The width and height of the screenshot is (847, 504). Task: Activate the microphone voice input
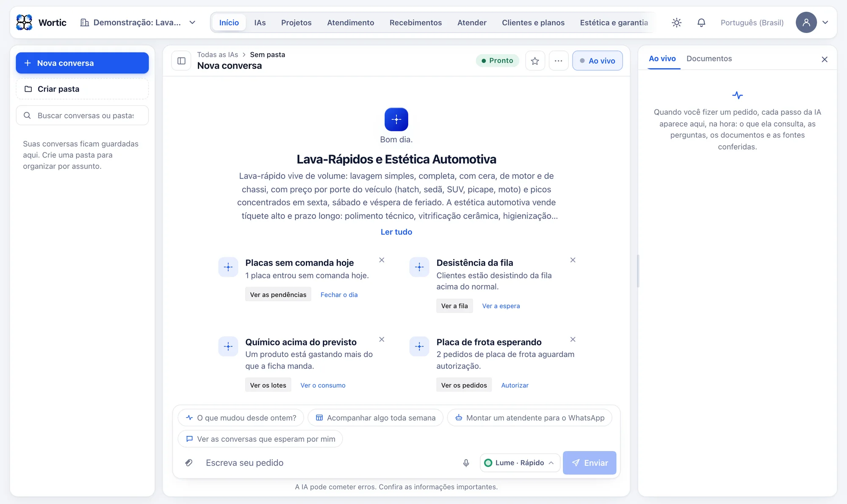pyautogui.click(x=466, y=462)
